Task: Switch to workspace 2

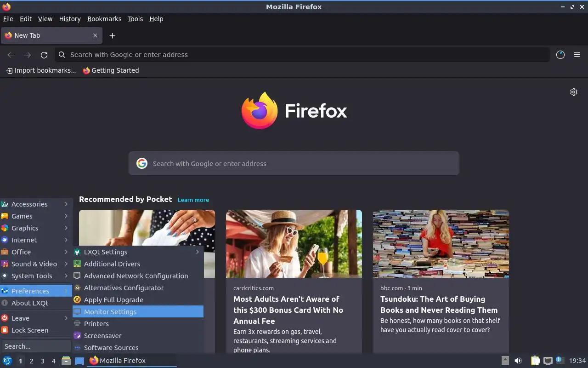Action: [x=32, y=361]
